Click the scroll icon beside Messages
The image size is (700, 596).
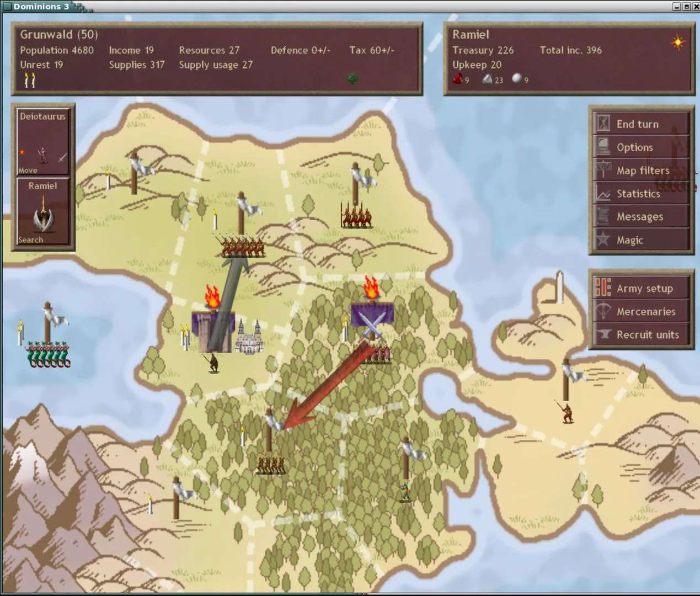603,216
